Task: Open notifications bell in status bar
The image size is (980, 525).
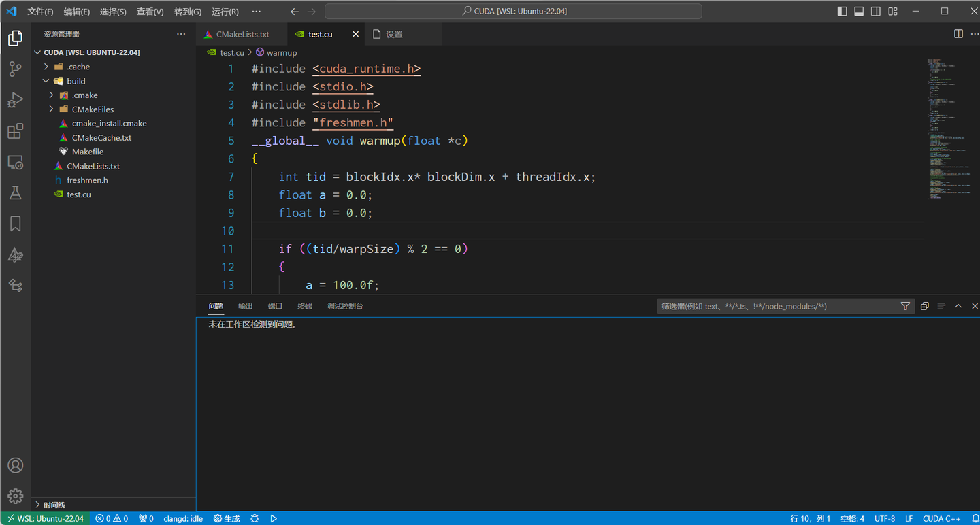Action: (x=975, y=518)
